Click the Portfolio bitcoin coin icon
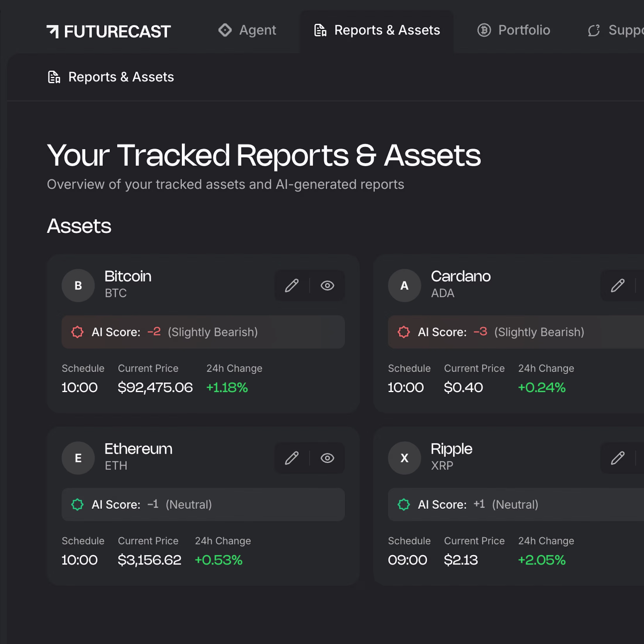The height and width of the screenshot is (644, 644). [484, 30]
